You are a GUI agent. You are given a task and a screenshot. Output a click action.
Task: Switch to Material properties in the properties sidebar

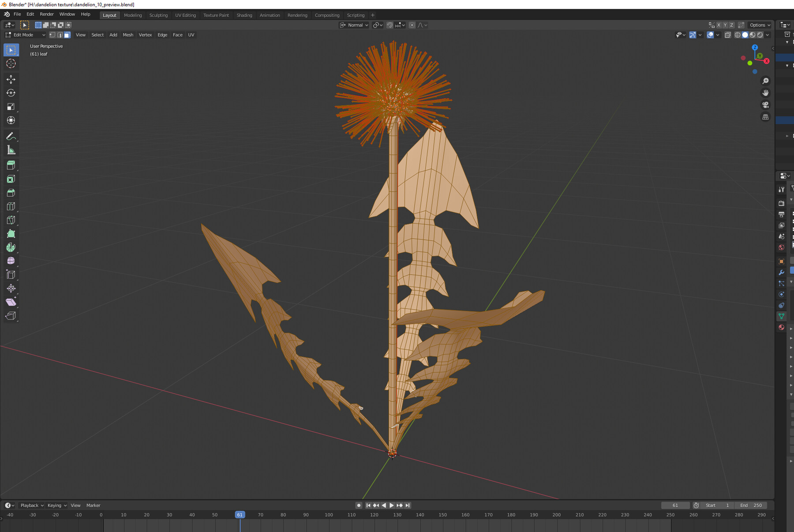coord(781,327)
